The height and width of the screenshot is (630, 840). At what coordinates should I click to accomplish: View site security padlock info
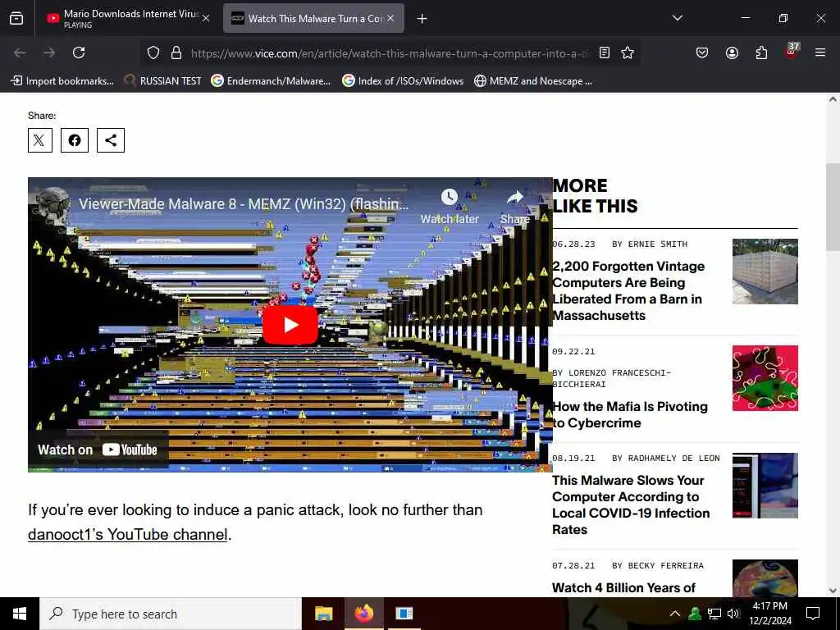[176, 52]
